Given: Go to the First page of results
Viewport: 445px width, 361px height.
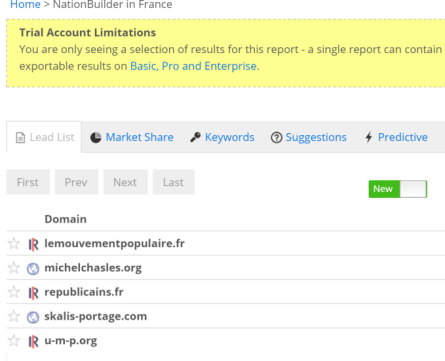Looking at the screenshot, I should tap(28, 182).
